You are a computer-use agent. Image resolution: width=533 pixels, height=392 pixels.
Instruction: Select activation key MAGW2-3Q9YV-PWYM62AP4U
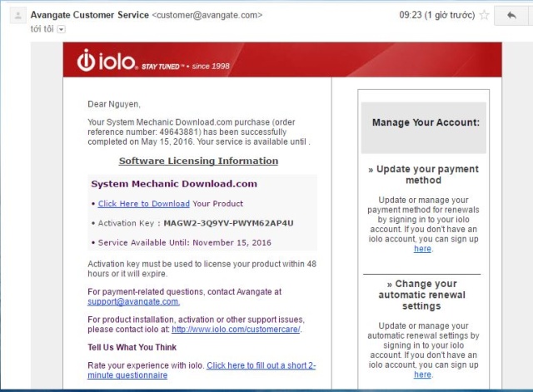click(x=228, y=223)
